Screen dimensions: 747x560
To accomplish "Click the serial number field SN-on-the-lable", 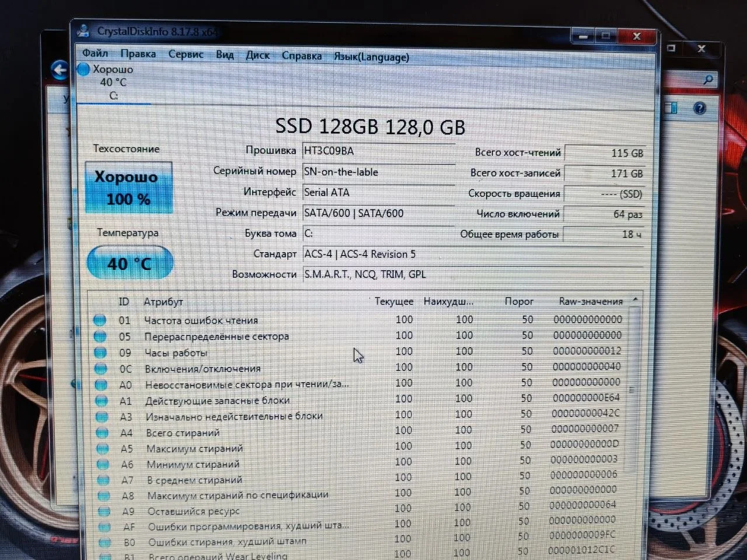I will 378,172.
